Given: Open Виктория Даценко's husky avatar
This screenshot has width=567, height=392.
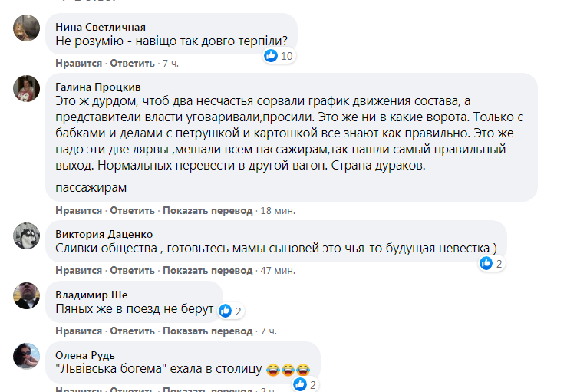Looking at the screenshot, I should (27, 235).
